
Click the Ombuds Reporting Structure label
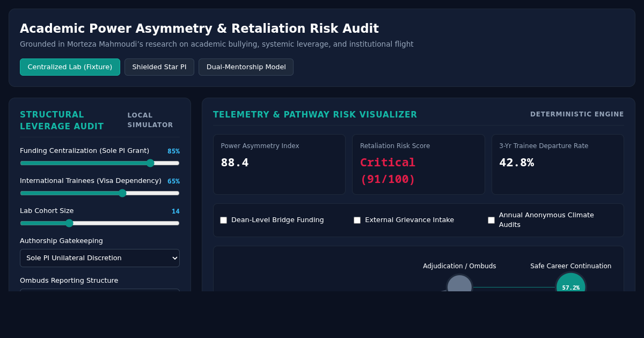coord(69,281)
